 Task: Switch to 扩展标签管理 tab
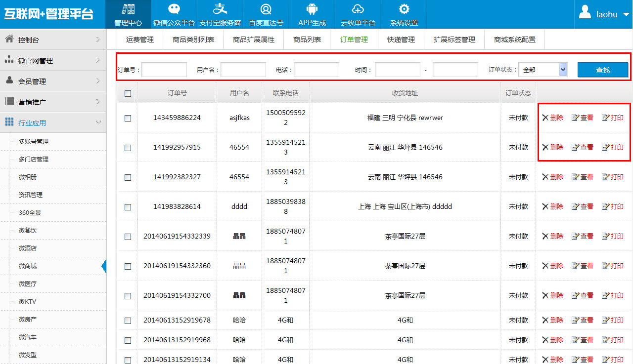pyautogui.click(x=454, y=40)
